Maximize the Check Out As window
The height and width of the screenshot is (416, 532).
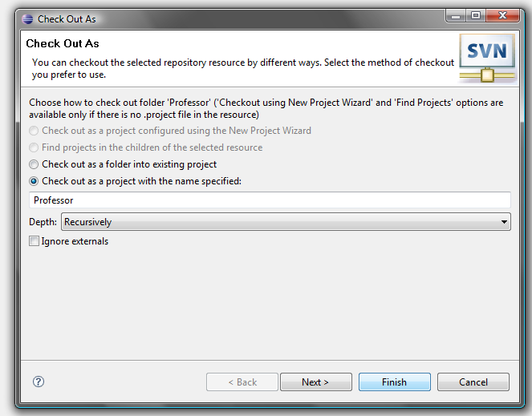(476, 15)
